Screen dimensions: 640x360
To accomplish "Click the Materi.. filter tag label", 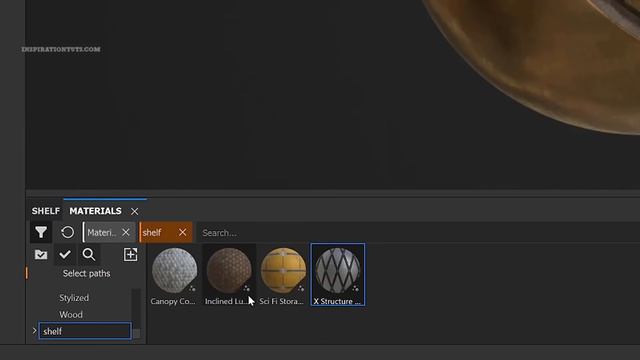I will [x=102, y=233].
